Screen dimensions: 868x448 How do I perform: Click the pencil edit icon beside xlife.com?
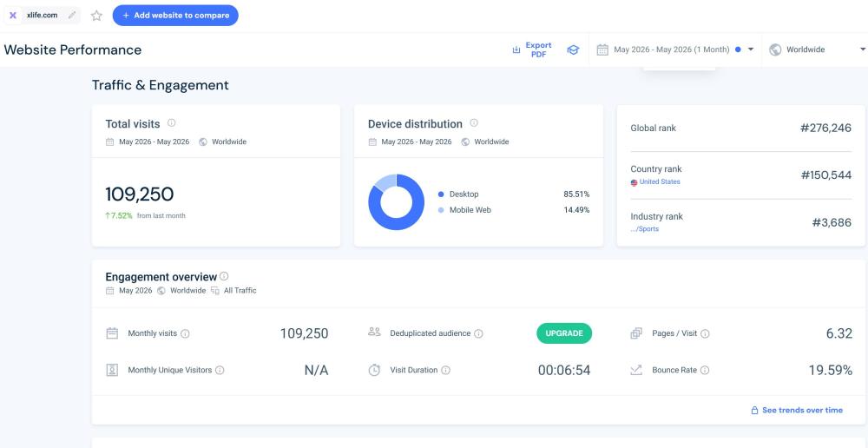coord(72,16)
